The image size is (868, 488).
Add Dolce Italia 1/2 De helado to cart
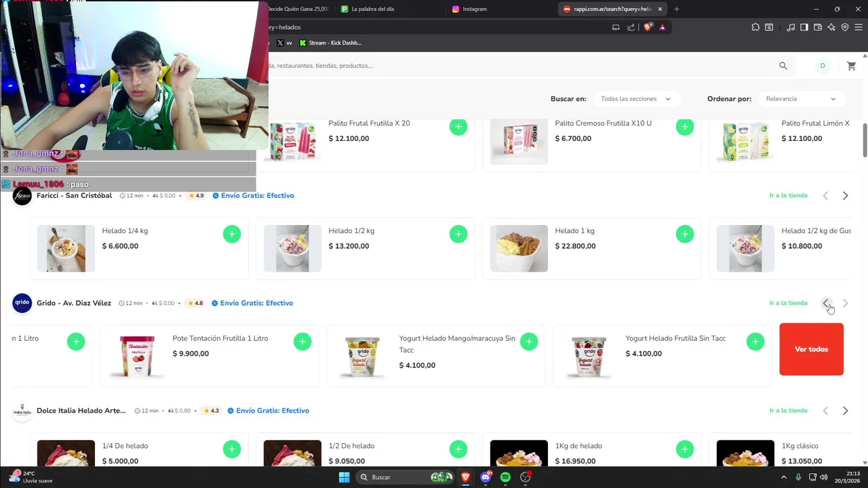coord(458,449)
